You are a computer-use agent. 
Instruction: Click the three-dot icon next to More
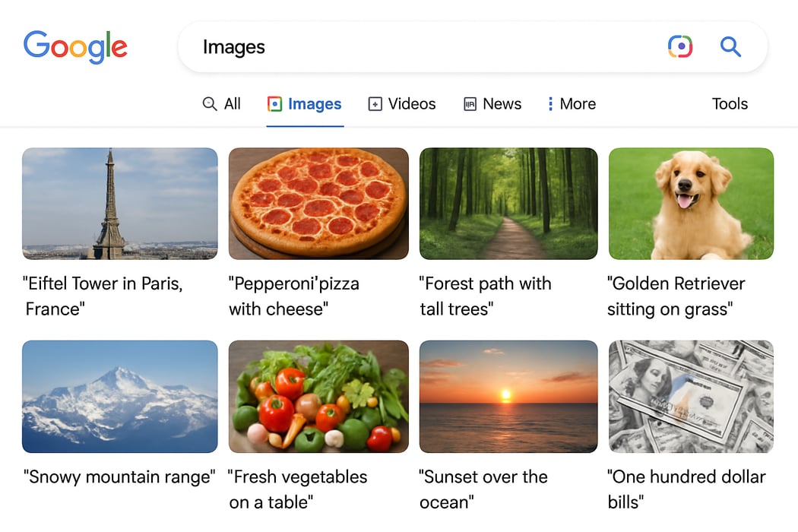[x=550, y=103]
